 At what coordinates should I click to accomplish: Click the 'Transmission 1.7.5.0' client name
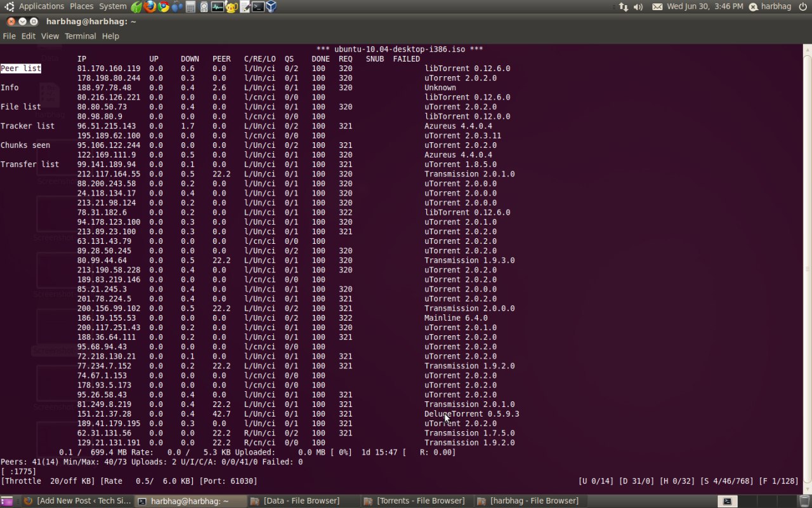(469, 433)
